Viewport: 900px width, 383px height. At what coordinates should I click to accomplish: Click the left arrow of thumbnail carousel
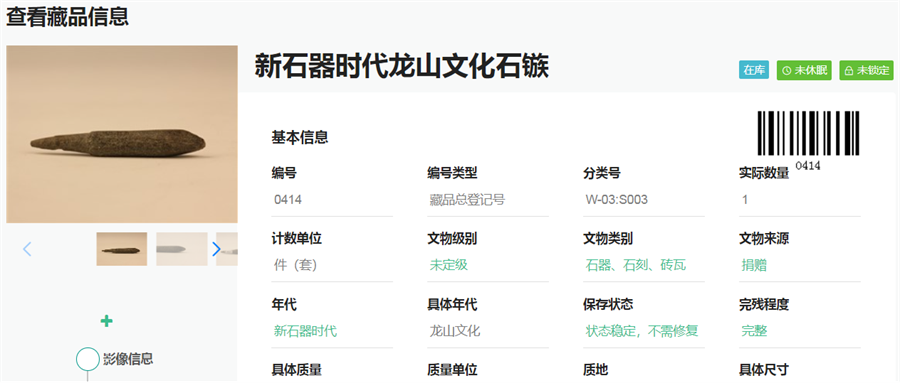(27, 249)
